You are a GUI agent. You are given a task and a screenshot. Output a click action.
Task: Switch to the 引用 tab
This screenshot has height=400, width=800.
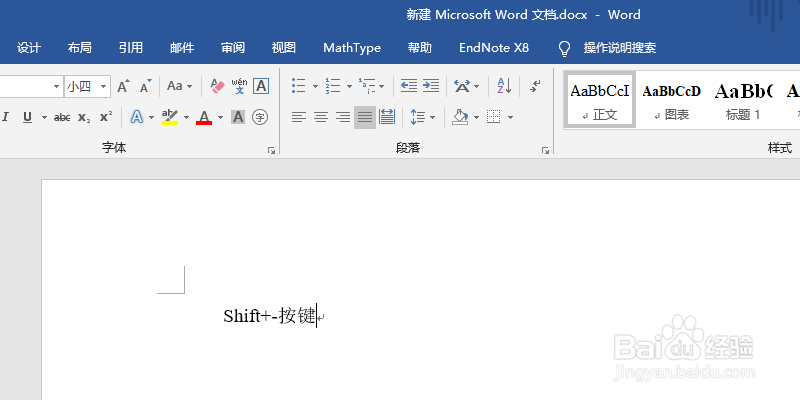(x=131, y=48)
